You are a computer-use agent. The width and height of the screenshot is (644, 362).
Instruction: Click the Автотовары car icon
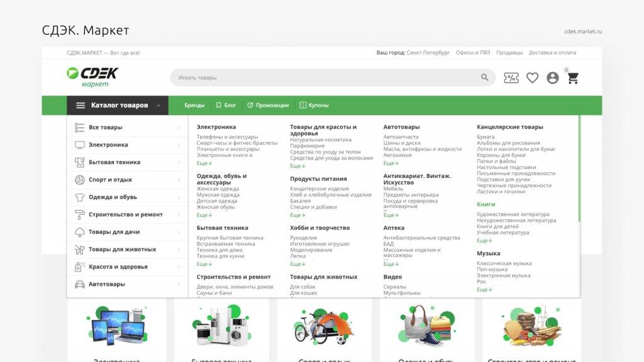click(x=80, y=285)
